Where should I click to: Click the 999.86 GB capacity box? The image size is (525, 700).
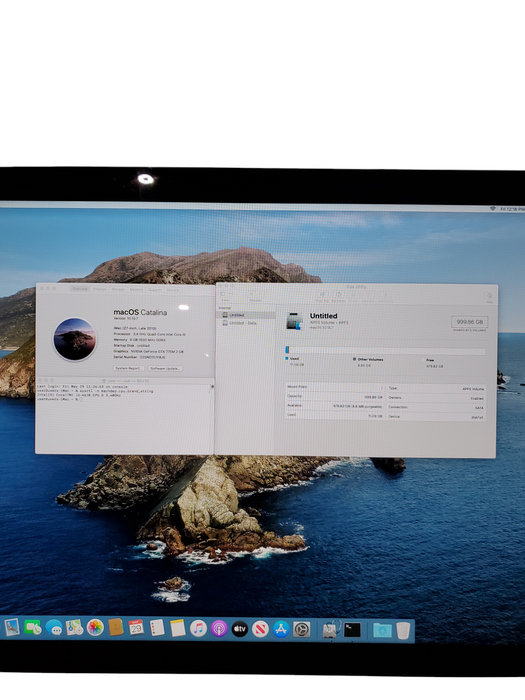tap(470, 322)
